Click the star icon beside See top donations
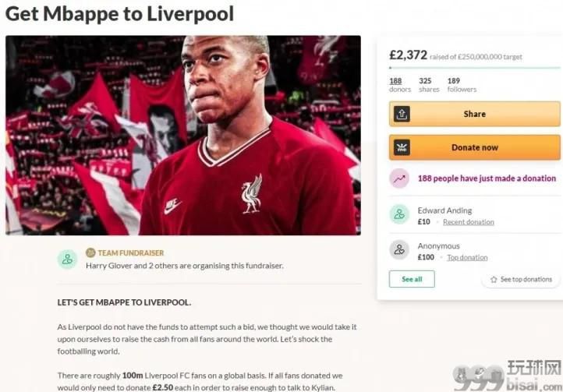 click(x=494, y=279)
